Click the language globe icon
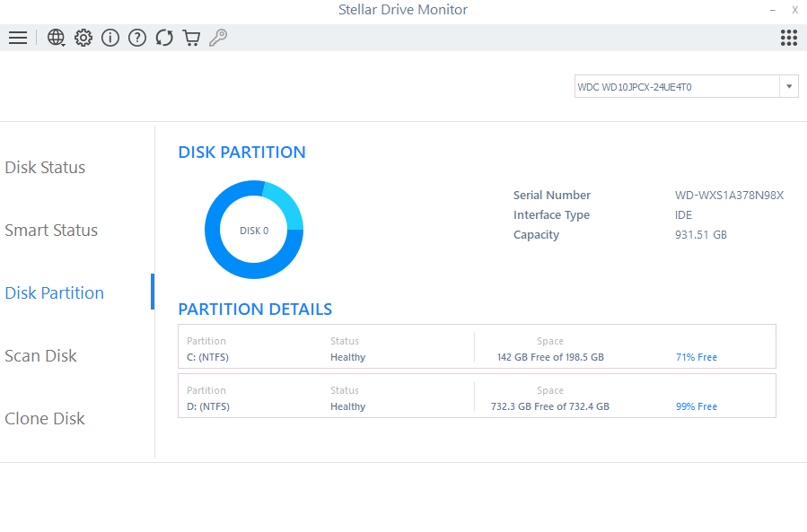The height and width of the screenshot is (532, 807). click(56, 38)
